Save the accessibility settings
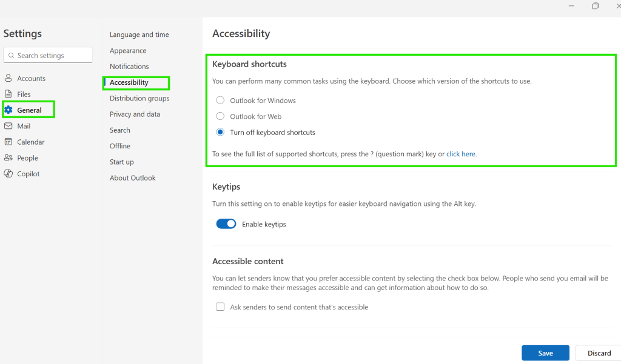621x364 pixels. click(545, 353)
